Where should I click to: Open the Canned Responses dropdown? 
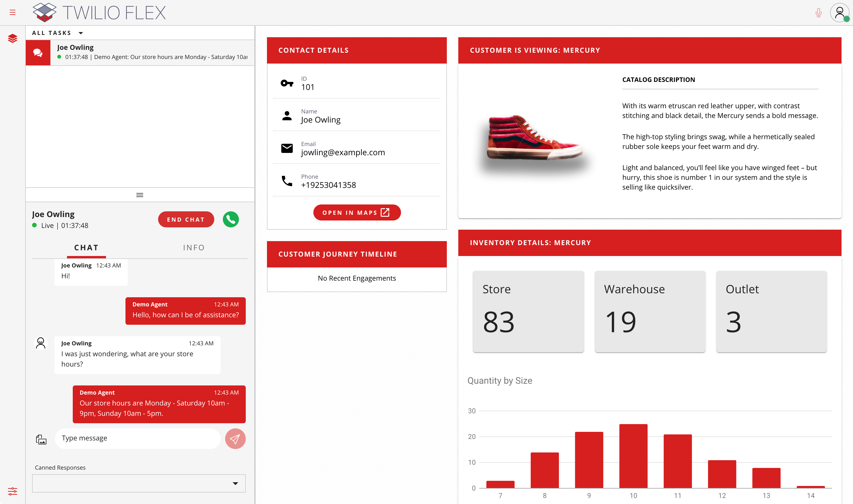point(139,483)
